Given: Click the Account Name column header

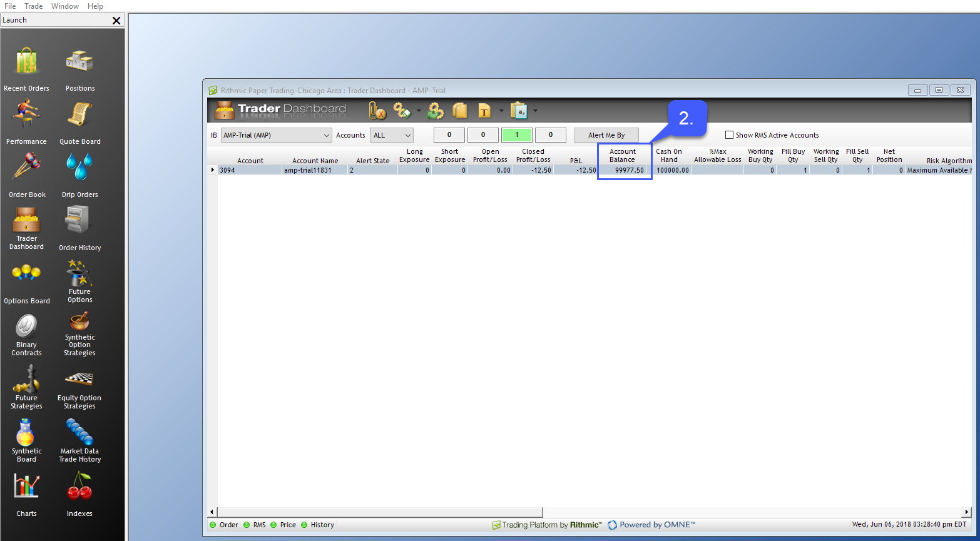Looking at the screenshot, I should [x=315, y=161].
